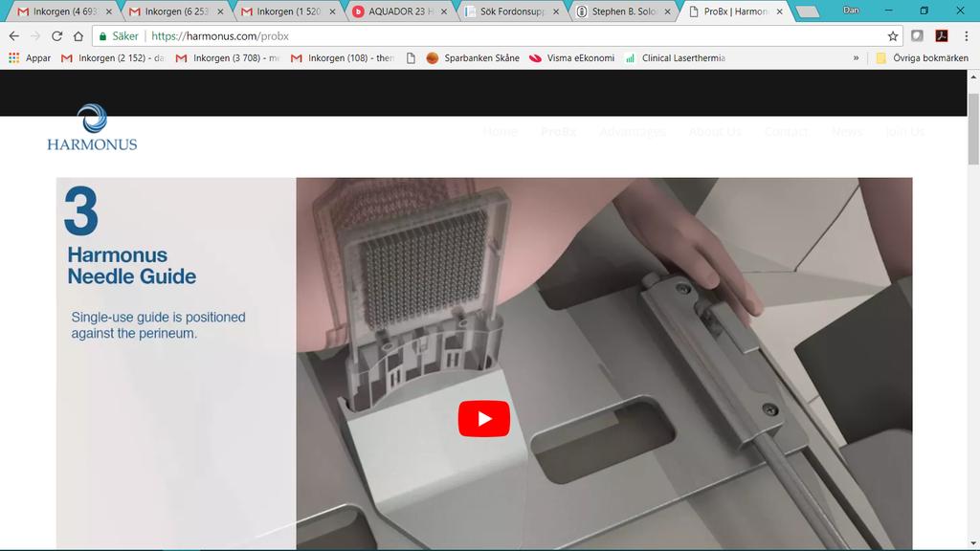Screen dimensions: 980x551
Task: Open the browser home page icon
Action: 78,36
